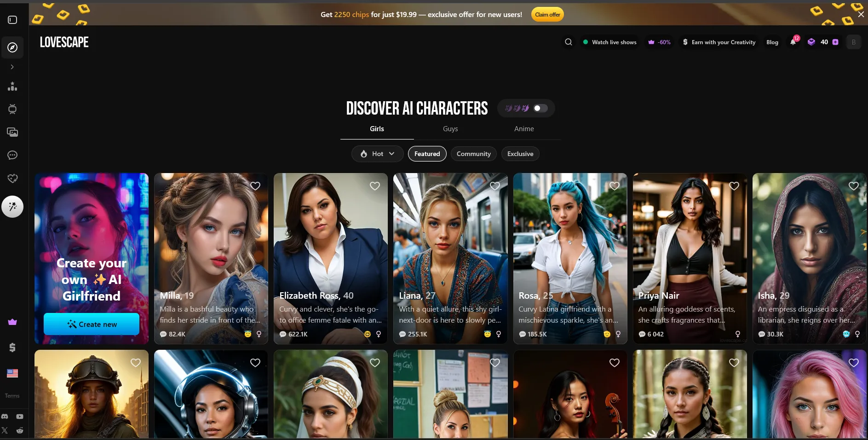Click the chat count 255.1K on Liana
Viewport: 868px width, 440px height.
pos(413,334)
